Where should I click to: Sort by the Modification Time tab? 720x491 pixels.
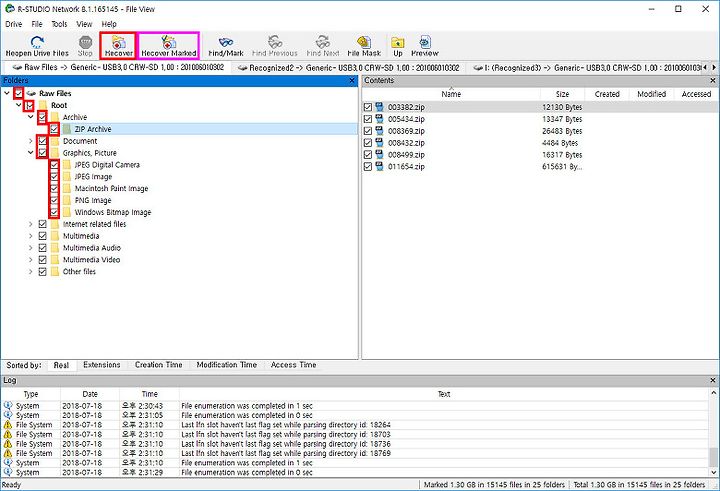pos(226,365)
